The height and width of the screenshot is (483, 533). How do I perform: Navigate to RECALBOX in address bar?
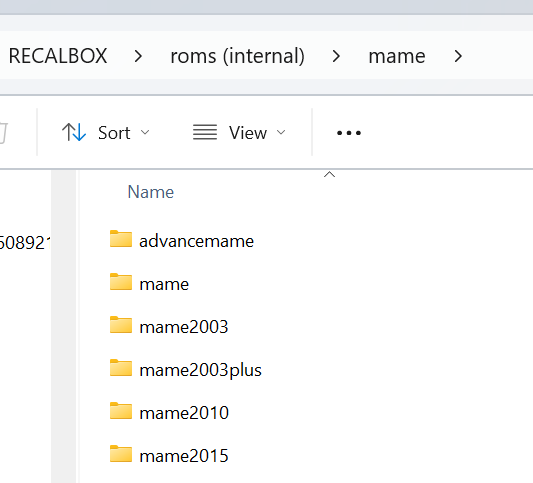point(58,56)
